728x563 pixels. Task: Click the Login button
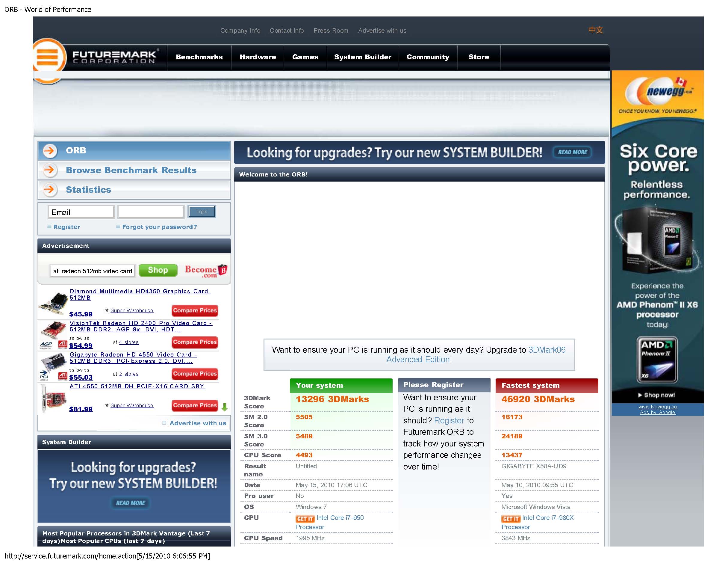[x=202, y=212]
